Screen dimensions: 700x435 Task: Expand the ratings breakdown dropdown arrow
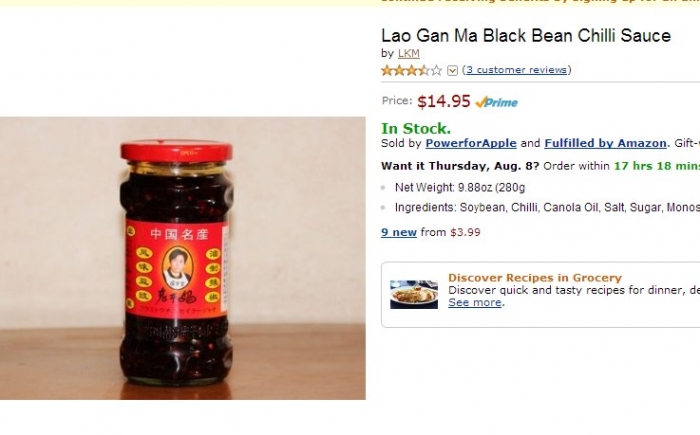(x=452, y=70)
